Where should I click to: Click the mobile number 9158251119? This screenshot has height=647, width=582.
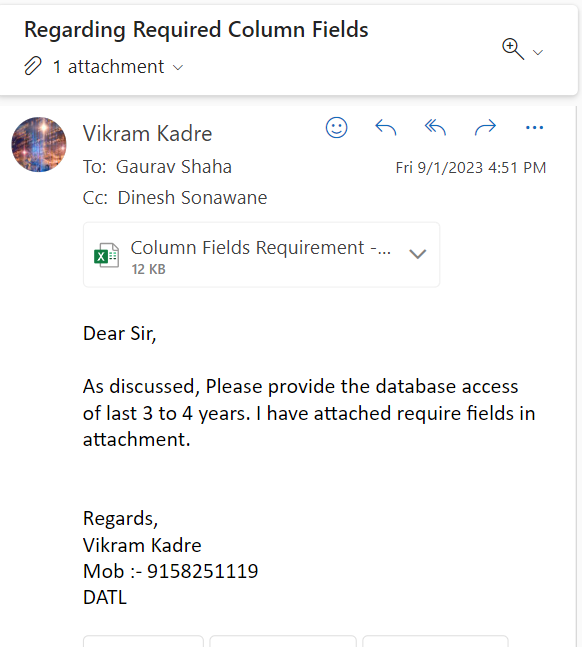click(203, 571)
